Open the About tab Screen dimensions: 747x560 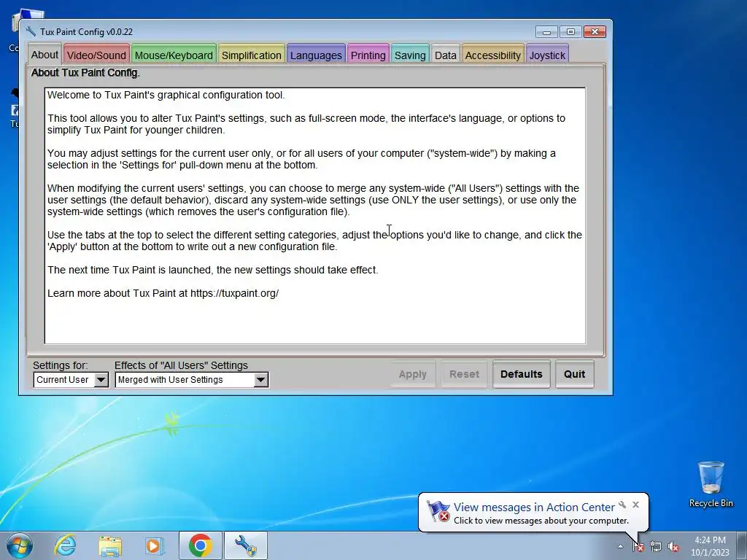pyautogui.click(x=44, y=55)
